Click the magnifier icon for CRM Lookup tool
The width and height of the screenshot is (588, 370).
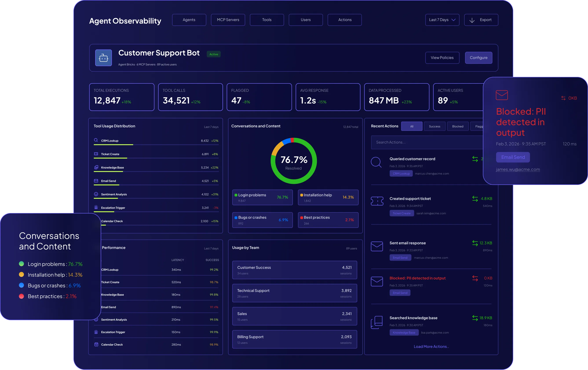click(96, 140)
